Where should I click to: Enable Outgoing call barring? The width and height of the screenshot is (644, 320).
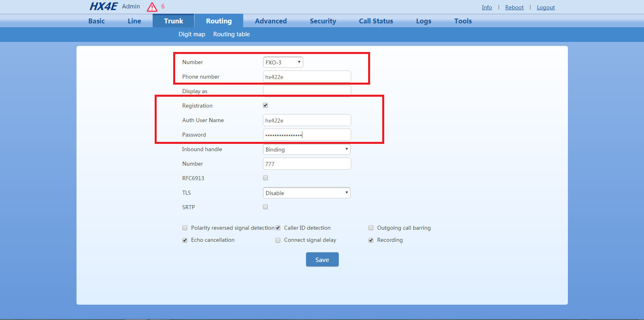(x=371, y=228)
